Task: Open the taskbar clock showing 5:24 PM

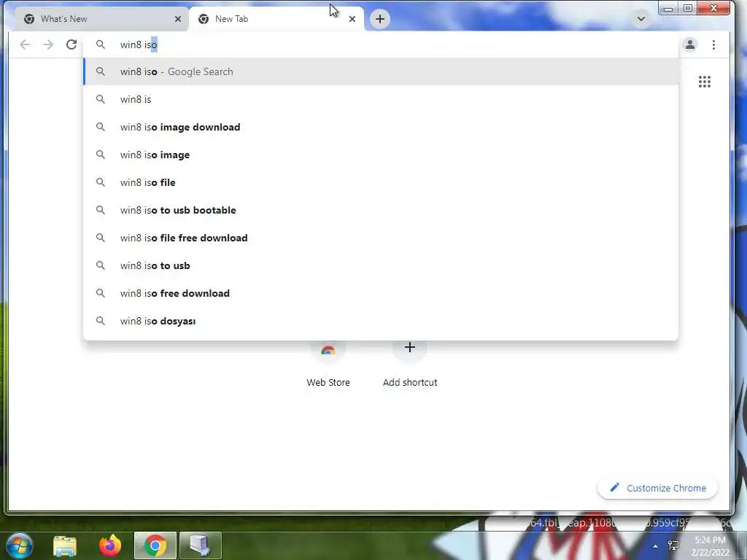Action: pyautogui.click(x=711, y=546)
